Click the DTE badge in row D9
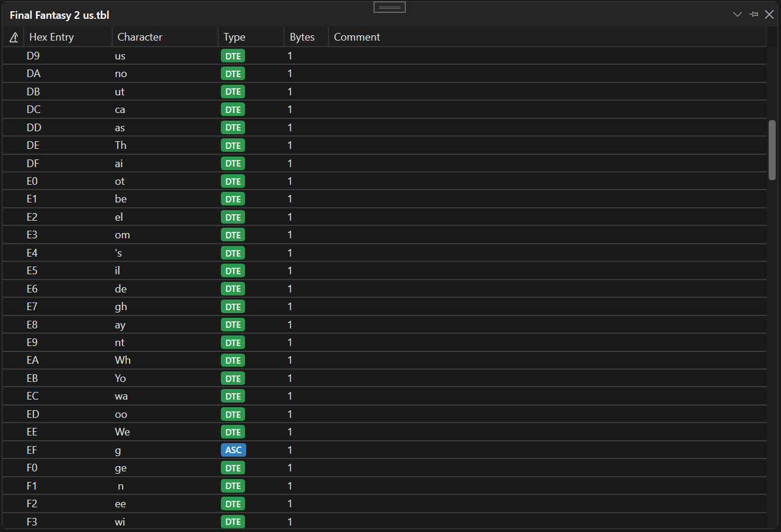The height and width of the screenshot is (532, 781). (x=233, y=56)
